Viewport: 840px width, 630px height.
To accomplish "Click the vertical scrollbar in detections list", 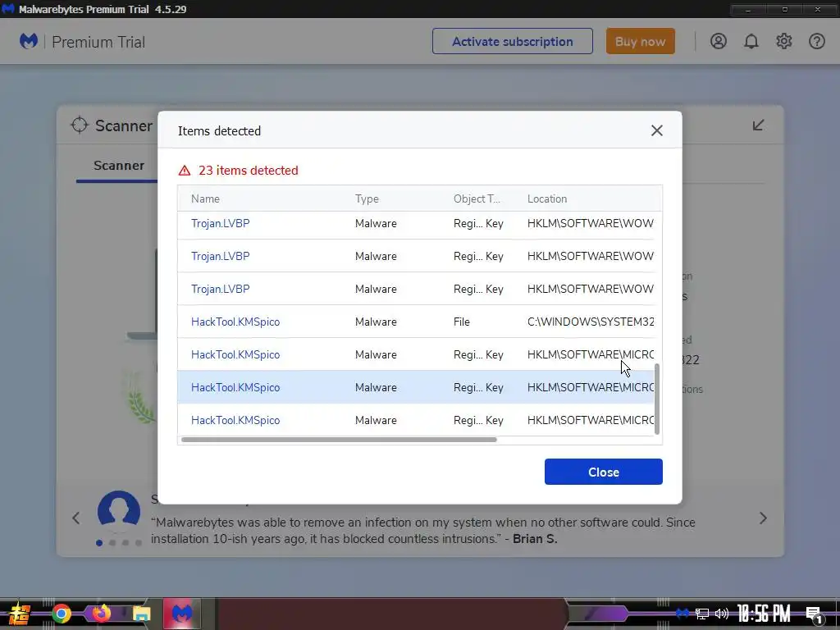I will coord(657,399).
